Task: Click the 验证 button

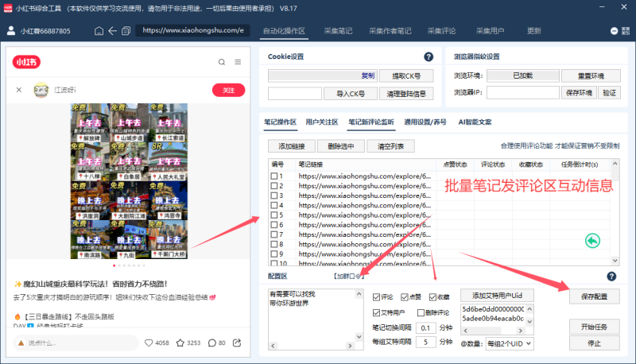Action: pyautogui.click(x=609, y=93)
